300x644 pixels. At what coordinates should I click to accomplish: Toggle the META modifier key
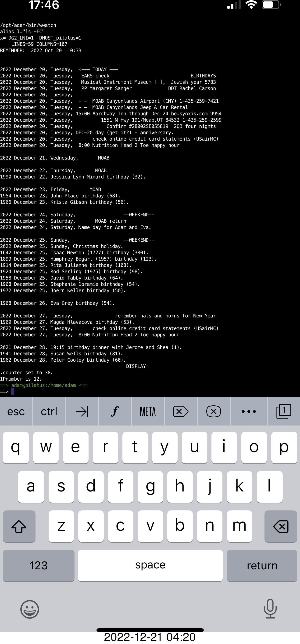(x=148, y=411)
